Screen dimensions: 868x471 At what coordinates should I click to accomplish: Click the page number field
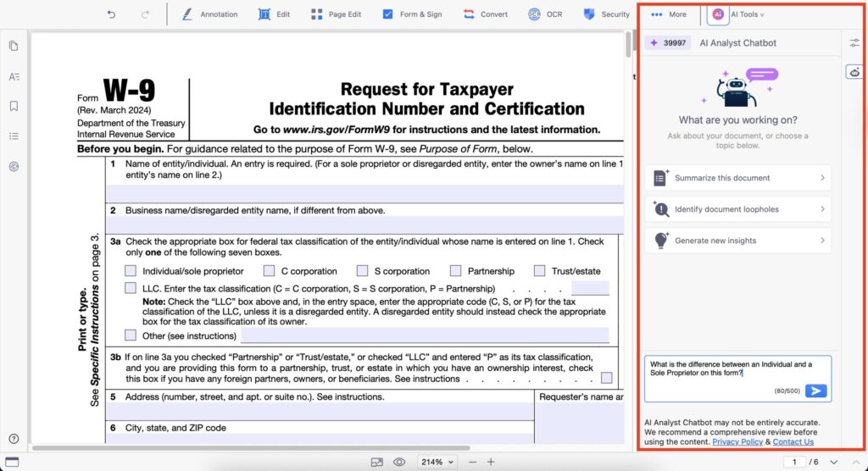[x=794, y=463]
